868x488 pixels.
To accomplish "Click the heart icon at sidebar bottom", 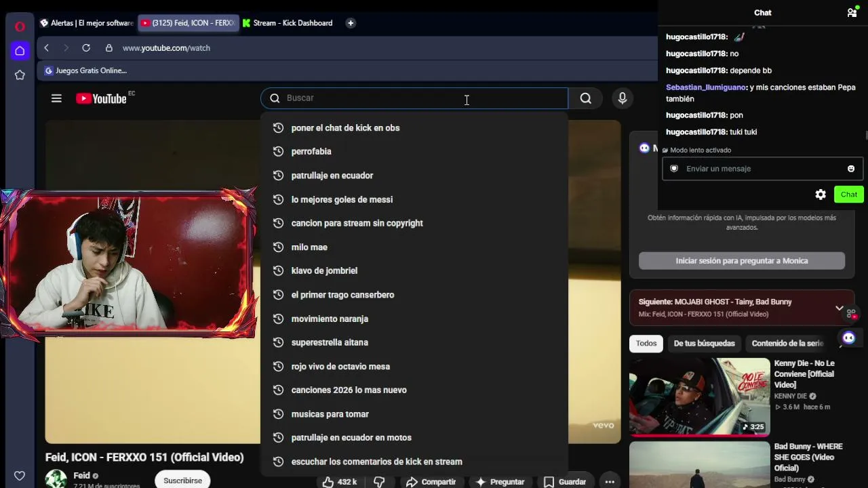I will click(x=20, y=476).
